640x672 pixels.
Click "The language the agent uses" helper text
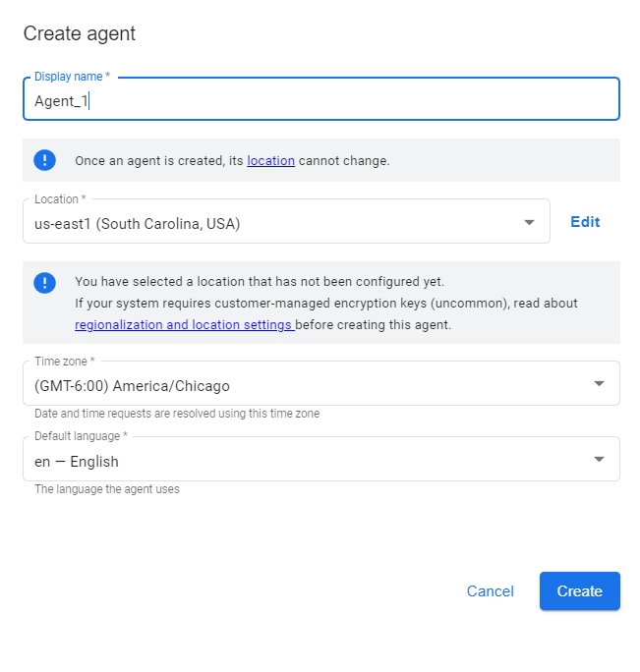pos(107,489)
